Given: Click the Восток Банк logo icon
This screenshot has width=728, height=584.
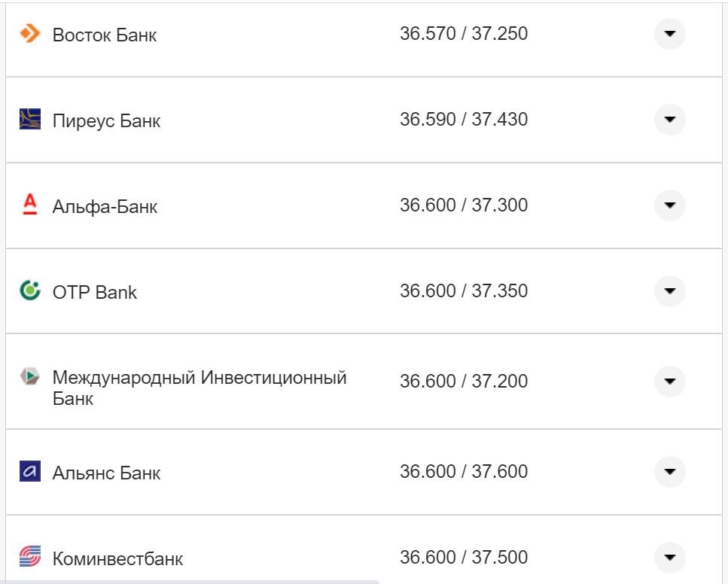Looking at the screenshot, I should [29, 33].
